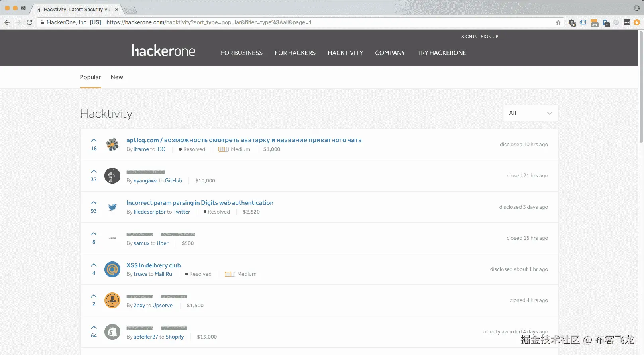Viewport: 644px width, 355px height.
Task: Open the HACKTIVITY nav item
Action: [345, 53]
